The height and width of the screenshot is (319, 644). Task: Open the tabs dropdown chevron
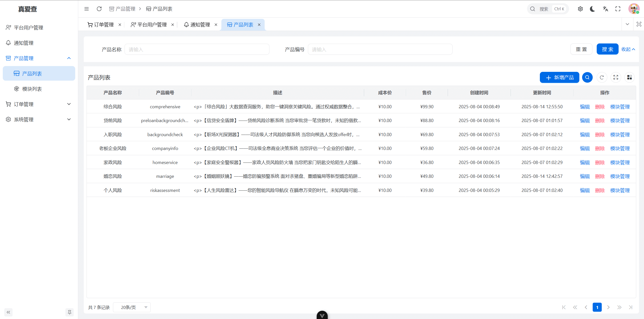click(x=627, y=24)
